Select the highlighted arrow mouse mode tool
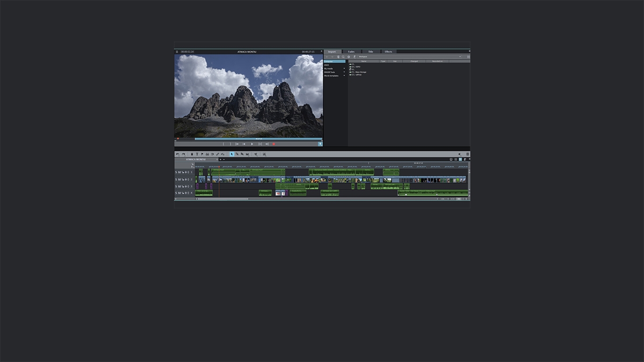This screenshot has width=644, height=362. coord(232,154)
